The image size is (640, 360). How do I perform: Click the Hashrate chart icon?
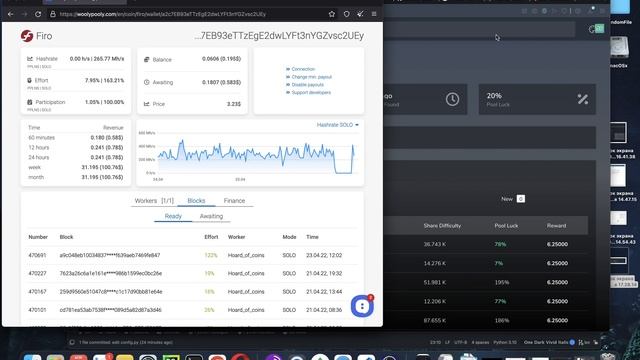click(x=30, y=59)
